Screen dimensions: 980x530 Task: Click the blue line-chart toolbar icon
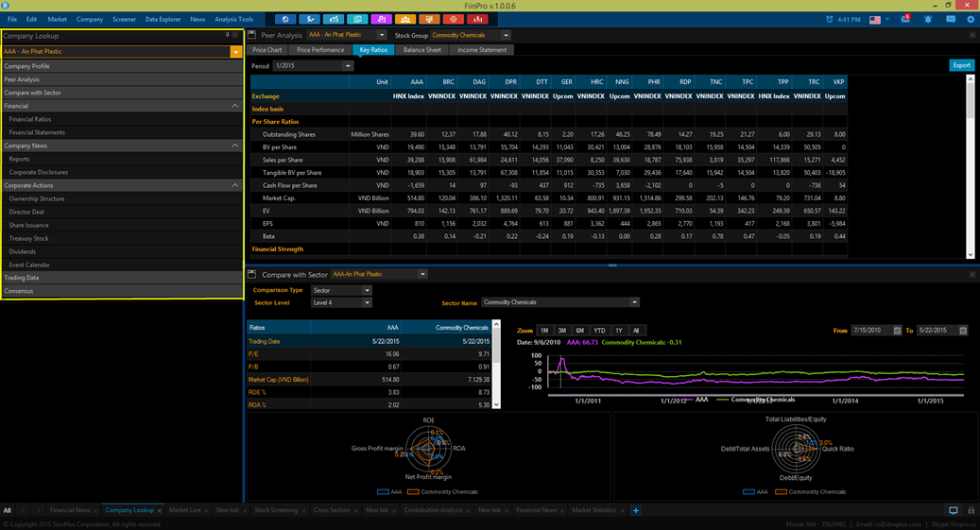pyautogui.click(x=334, y=20)
